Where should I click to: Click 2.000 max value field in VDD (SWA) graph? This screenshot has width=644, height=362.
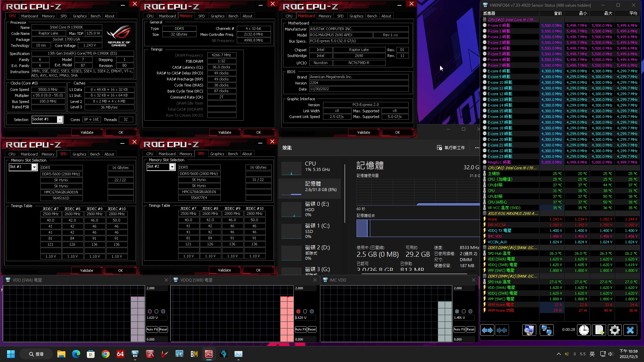click(x=157, y=288)
